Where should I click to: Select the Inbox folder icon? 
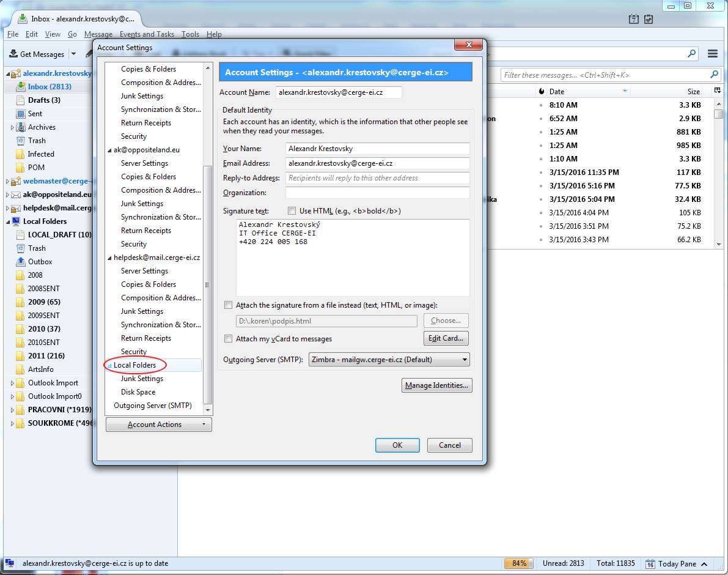pos(21,87)
